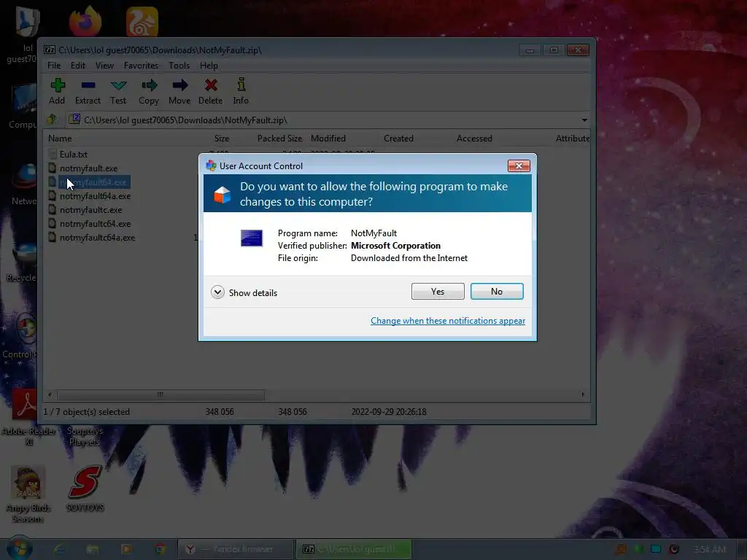Select notmyfaultc64a.exe in the list

coord(97,237)
